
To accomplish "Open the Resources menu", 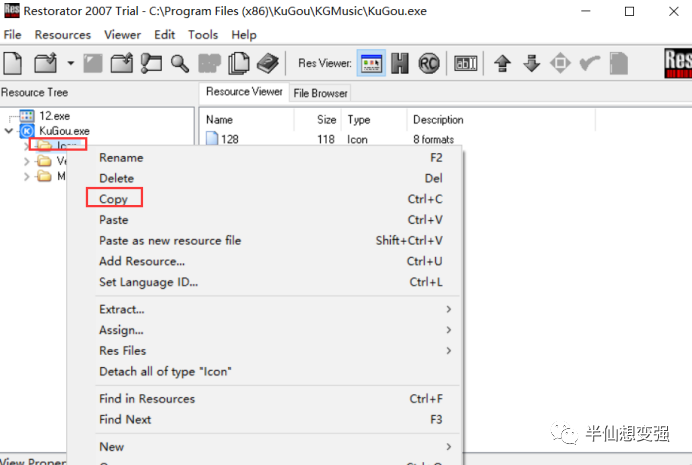I will click(x=63, y=35).
